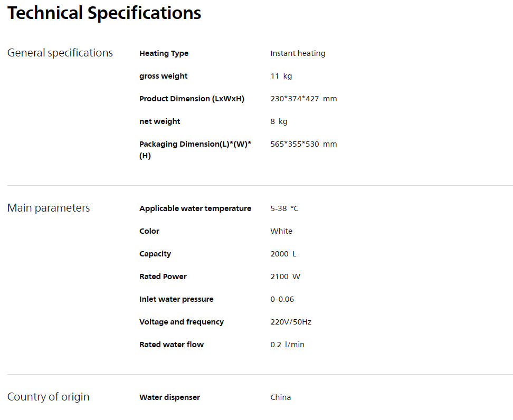513x420 pixels.
Task: Click the Heating Type label
Action: click(164, 53)
